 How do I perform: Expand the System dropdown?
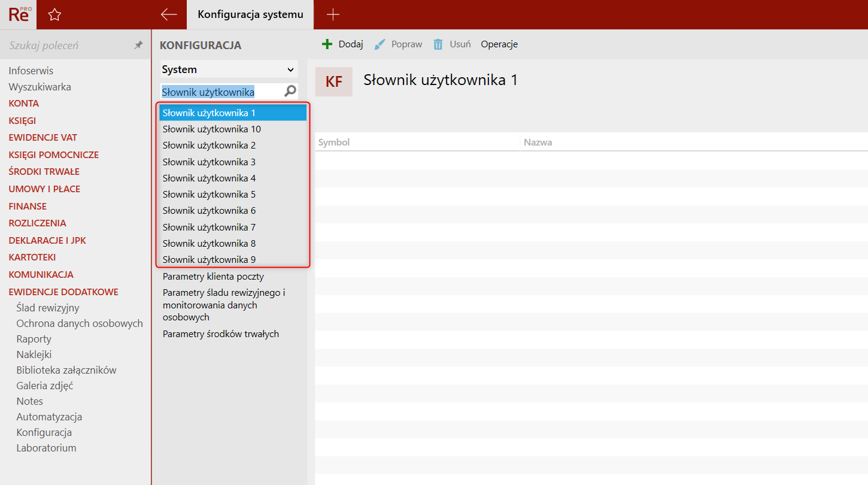click(229, 69)
